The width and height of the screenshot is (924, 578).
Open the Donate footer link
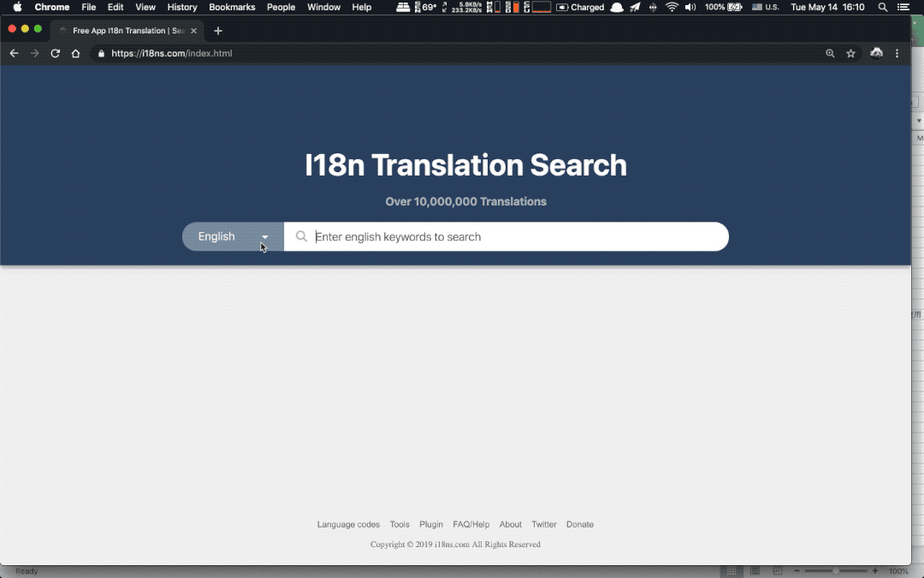click(580, 524)
